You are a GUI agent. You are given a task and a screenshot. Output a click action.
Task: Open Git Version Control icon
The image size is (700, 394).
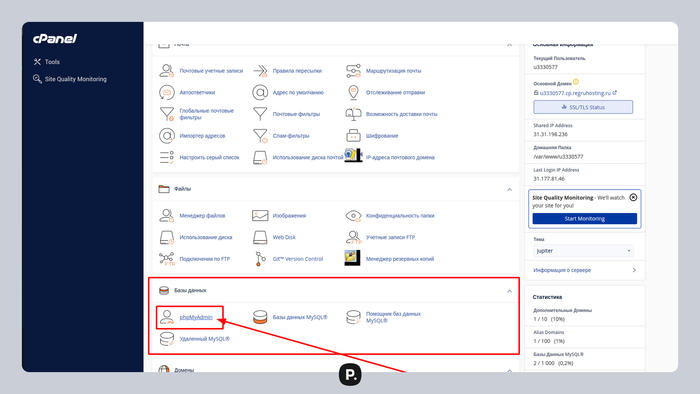pos(260,259)
